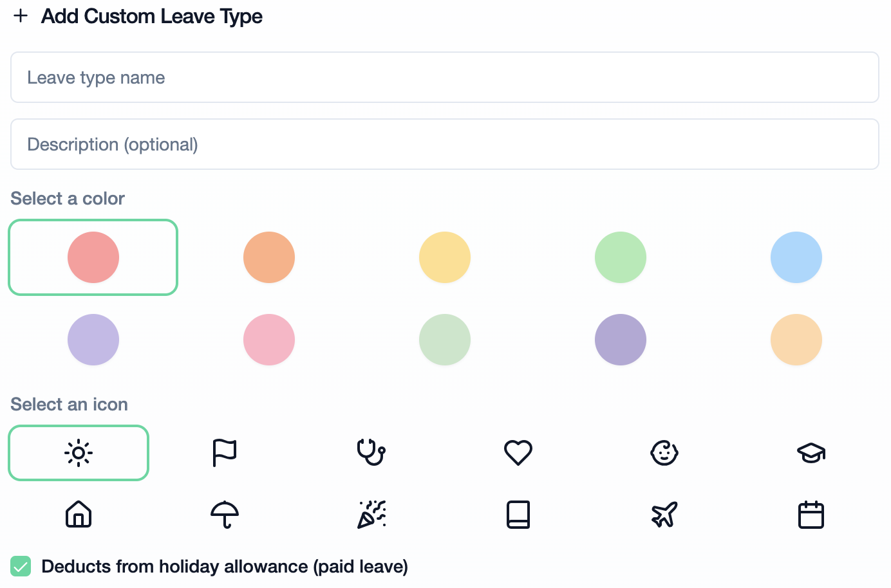Screen dimensions: 891x588
Task: Pick the book icon
Action: tap(518, 515)
